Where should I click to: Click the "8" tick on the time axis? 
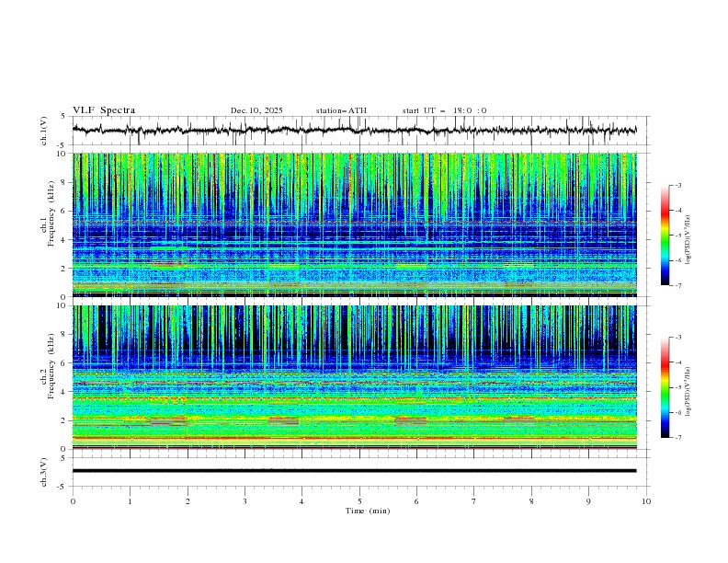(x=531, y=501)
